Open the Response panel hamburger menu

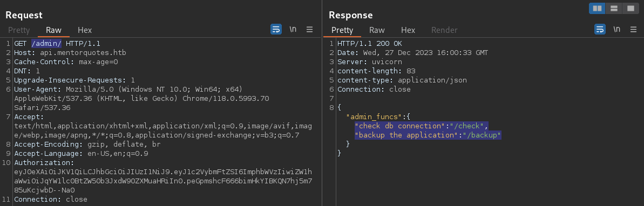point(634,30)
